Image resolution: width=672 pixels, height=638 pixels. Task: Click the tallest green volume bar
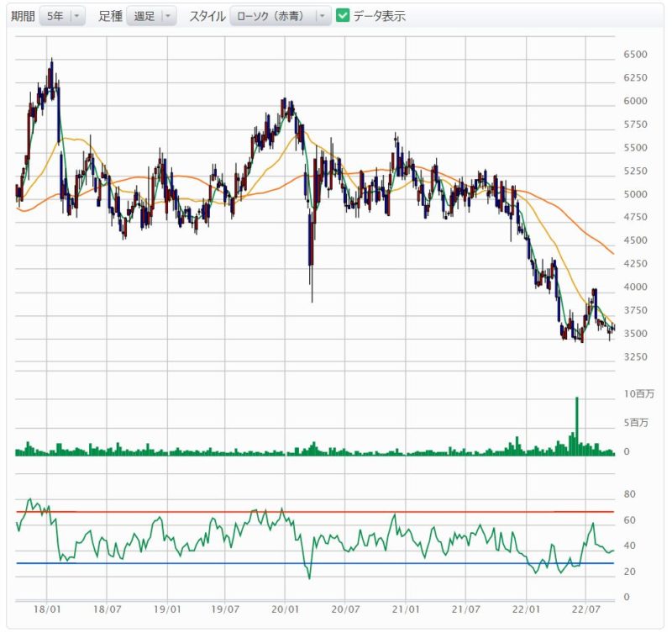[576, 425]
